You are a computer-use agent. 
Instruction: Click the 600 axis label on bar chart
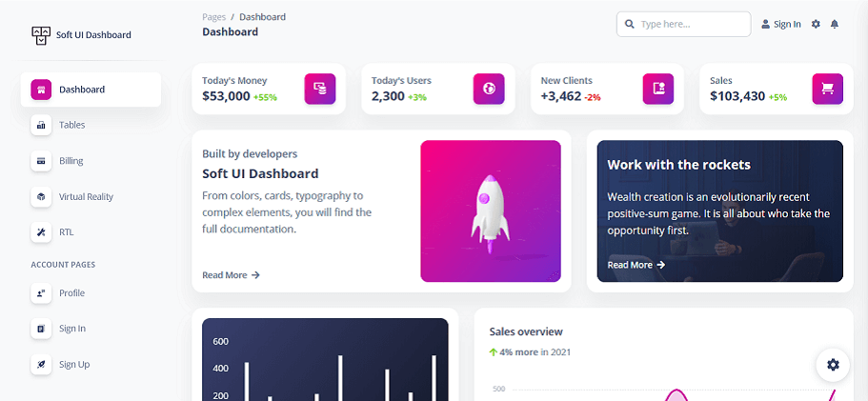tap(220, 341)
